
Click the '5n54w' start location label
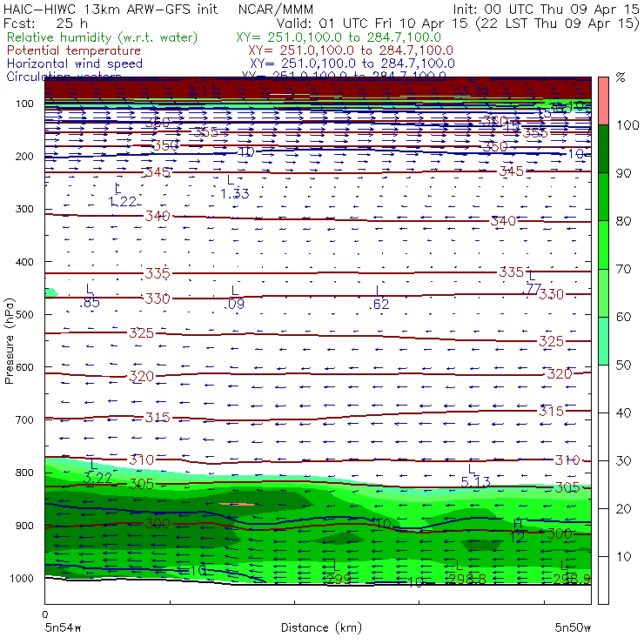tap(64, 627)
